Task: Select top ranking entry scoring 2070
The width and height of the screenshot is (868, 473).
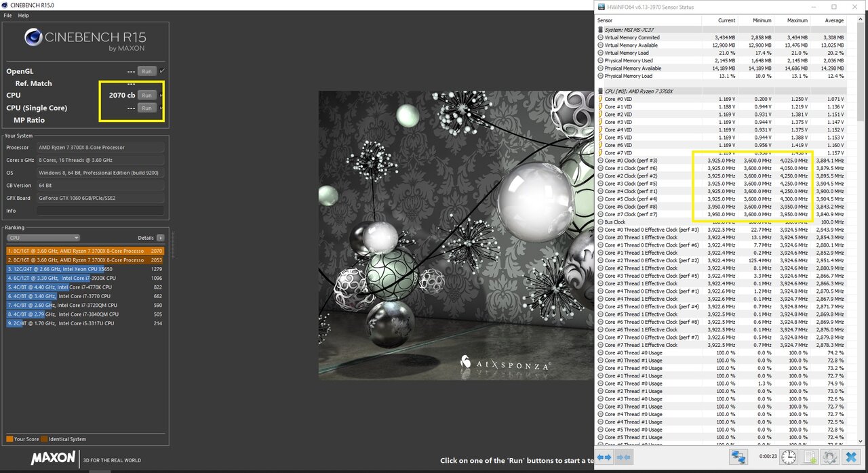Action: (85, 251)
